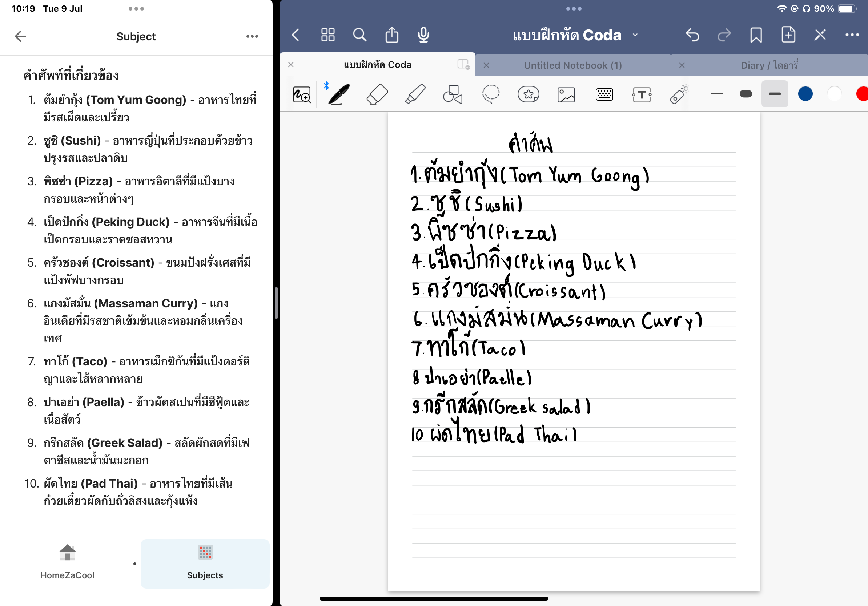
Task: Start audio recording with the microphone icon
Action: pos(423,35)
